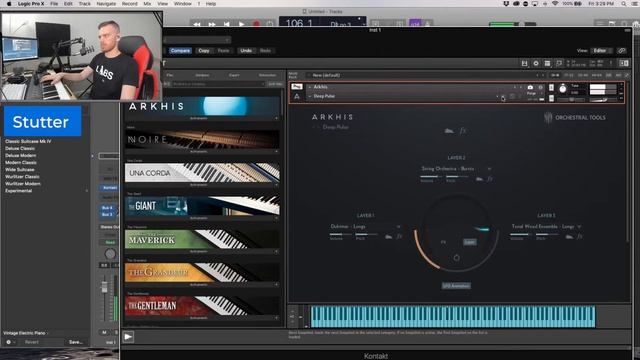The height and width of the screenshot is (360, 640).
Task: Select the Classic Suitcase Mk IV preset
Action: (28, 141)
